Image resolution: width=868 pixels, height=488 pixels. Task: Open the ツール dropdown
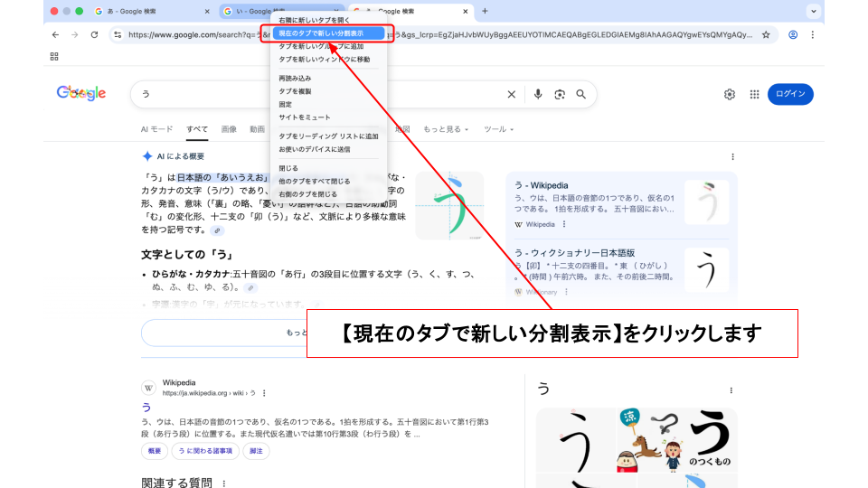click(x=498, y=129)
